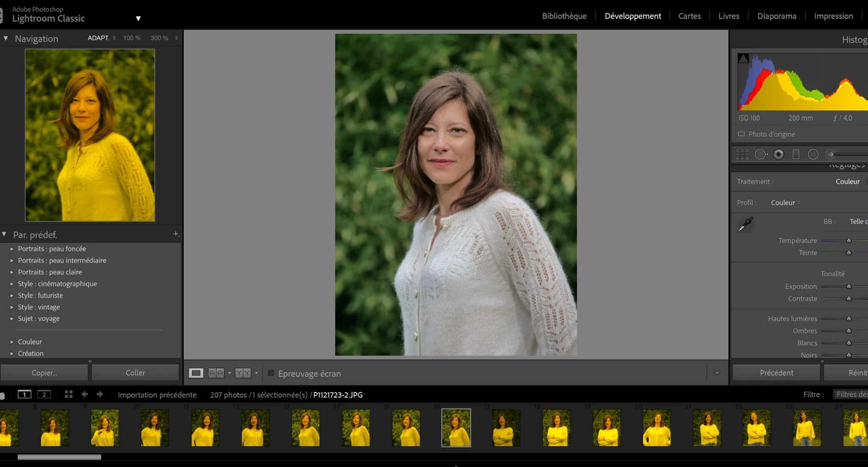Open the Bibliothèque module
Screen dimensions: 868x467
564,16
